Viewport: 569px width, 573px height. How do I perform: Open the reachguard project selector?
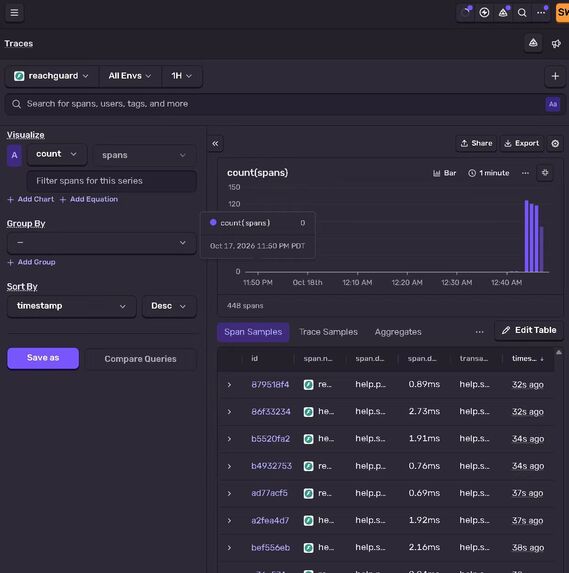pos(52,76)
